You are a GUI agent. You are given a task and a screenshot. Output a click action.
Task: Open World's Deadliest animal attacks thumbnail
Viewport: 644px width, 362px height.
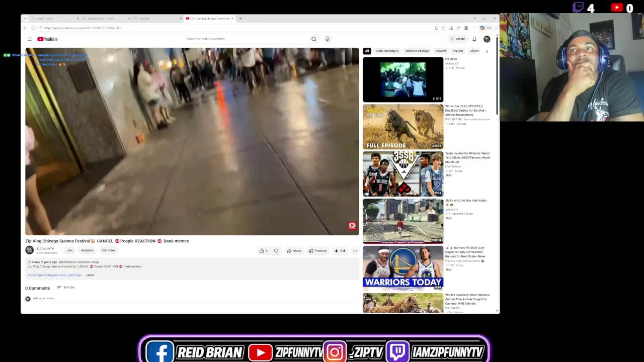click(403, 304)
